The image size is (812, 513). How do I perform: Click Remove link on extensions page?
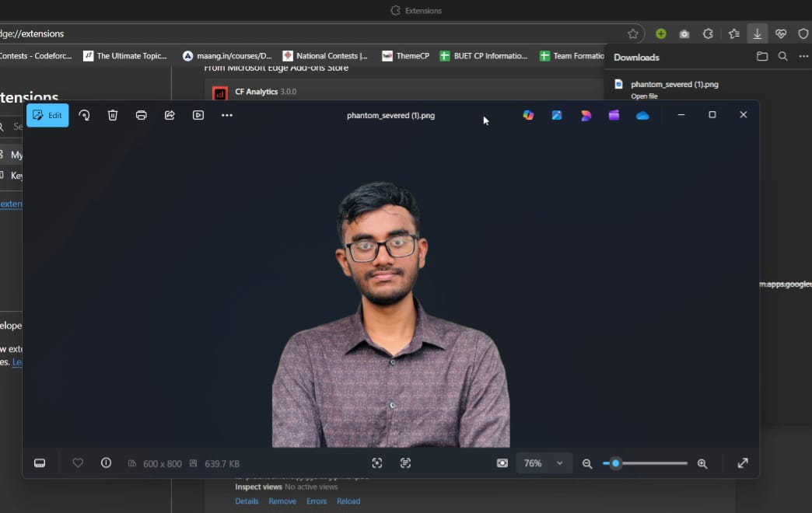tap(282, 501)
